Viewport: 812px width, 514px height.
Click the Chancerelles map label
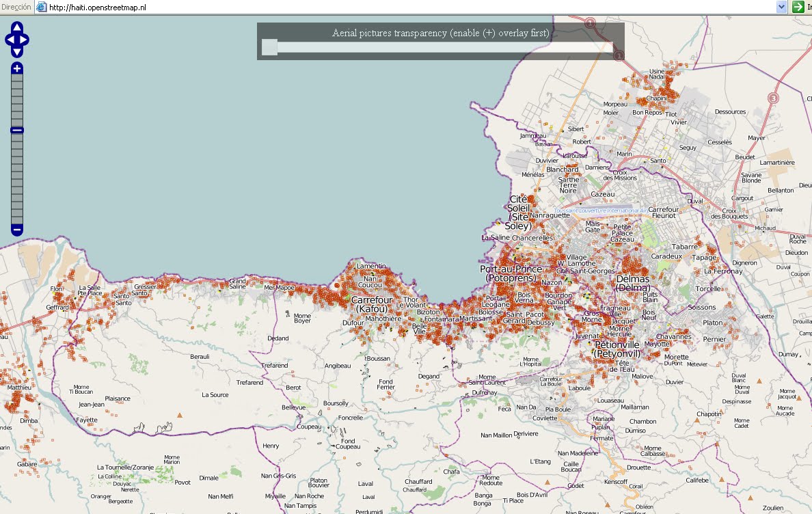[532, 238]
